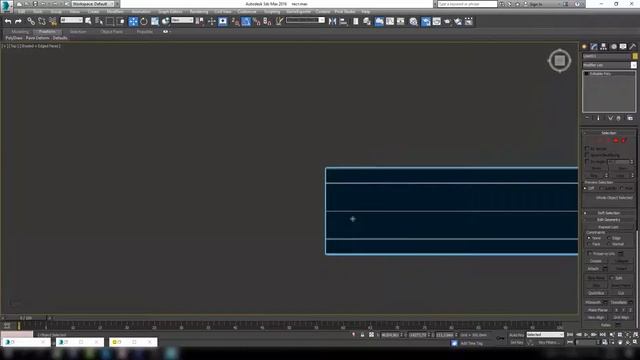
Task: Enable the Ignore Backfacing checkbox
Action: pos(587,155)
